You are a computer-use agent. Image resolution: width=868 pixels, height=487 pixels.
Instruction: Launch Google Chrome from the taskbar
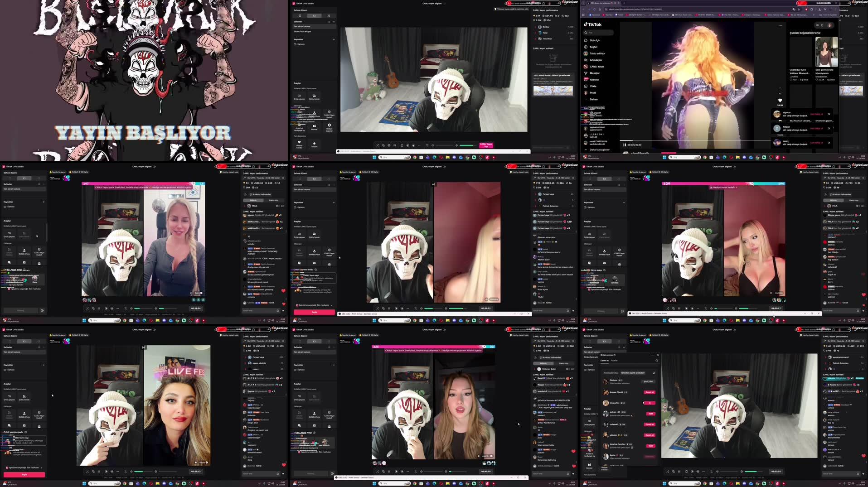tap(414, 158)
